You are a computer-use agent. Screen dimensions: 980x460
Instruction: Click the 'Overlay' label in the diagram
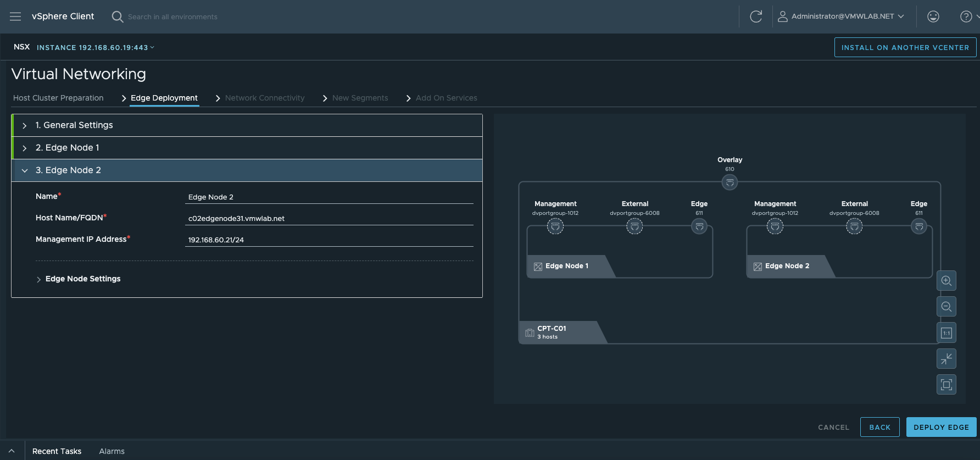coord(730,160)
